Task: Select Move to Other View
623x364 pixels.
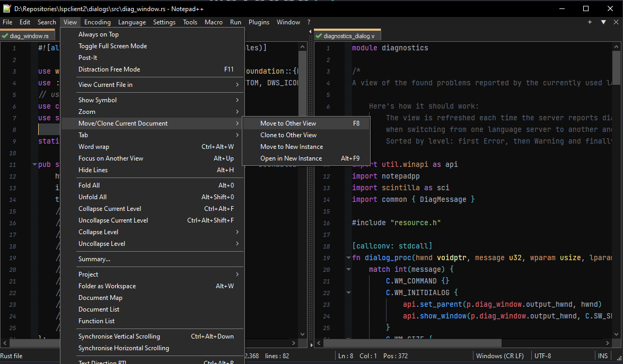Action: (x=306, y=123)
